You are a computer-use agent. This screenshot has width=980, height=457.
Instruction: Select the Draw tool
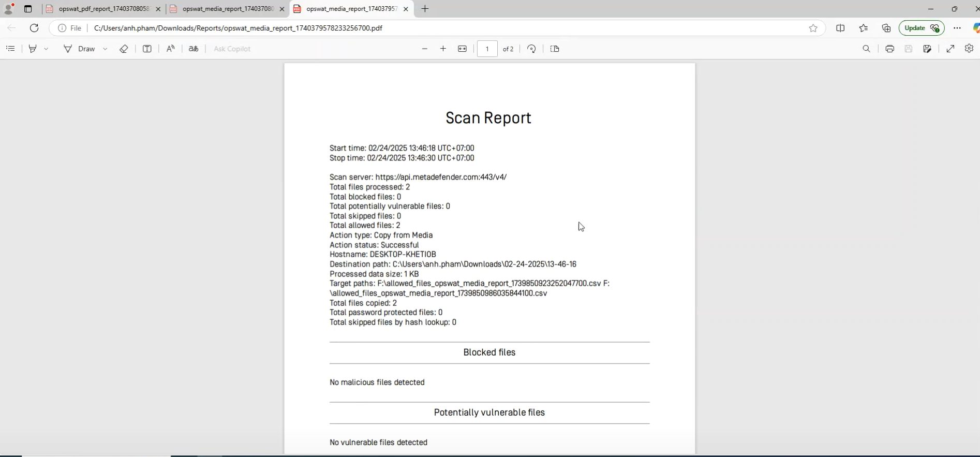pos(79,49)
